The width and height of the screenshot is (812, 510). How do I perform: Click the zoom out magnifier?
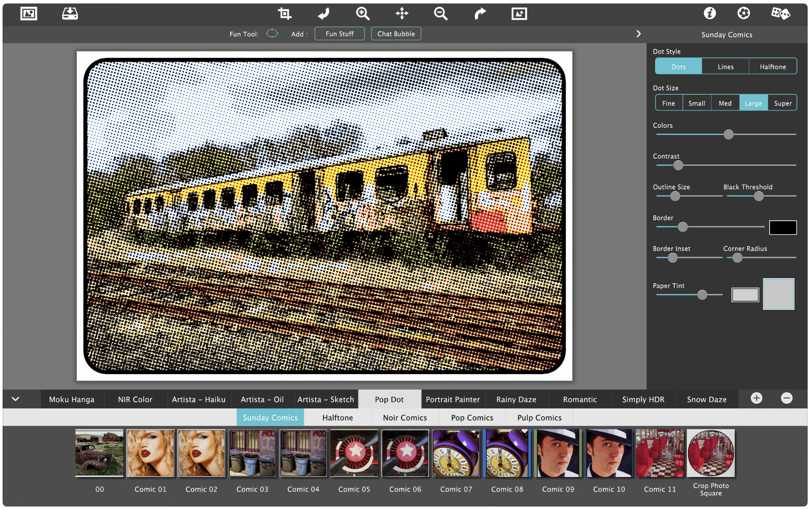pyautogui.click(x=440, y=14)
